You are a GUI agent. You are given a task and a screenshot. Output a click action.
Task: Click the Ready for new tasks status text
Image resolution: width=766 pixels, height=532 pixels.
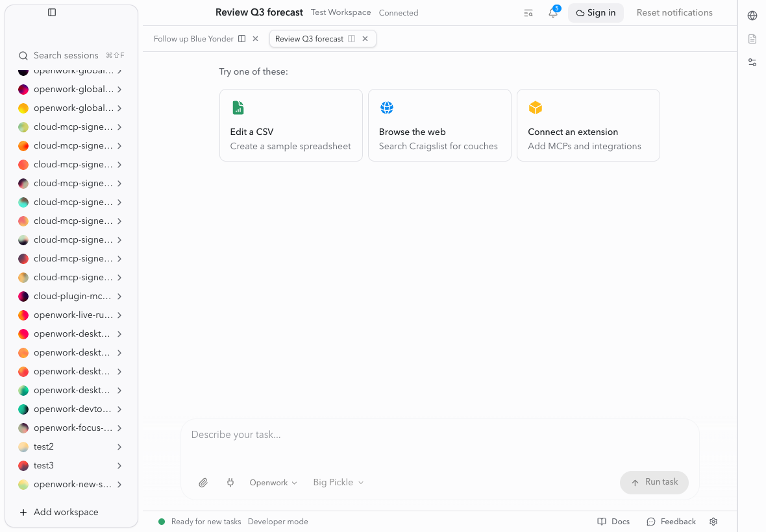(x=206, y=522)
